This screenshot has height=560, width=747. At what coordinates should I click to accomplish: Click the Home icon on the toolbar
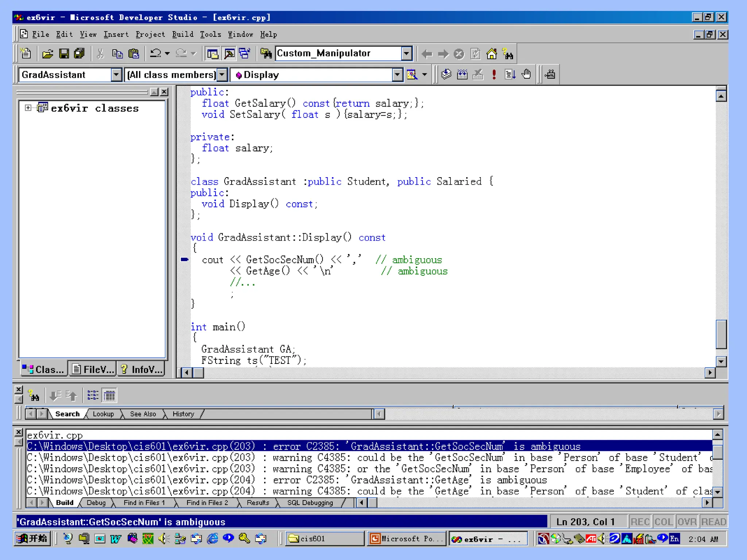(x=492, y=54)
